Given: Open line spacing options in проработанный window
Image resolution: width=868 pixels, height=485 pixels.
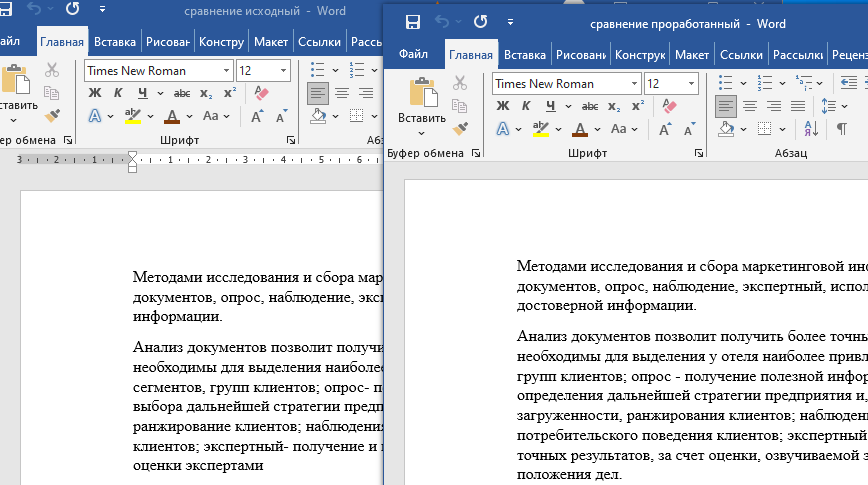Looking at the screenshot, I should pos(829,106).
